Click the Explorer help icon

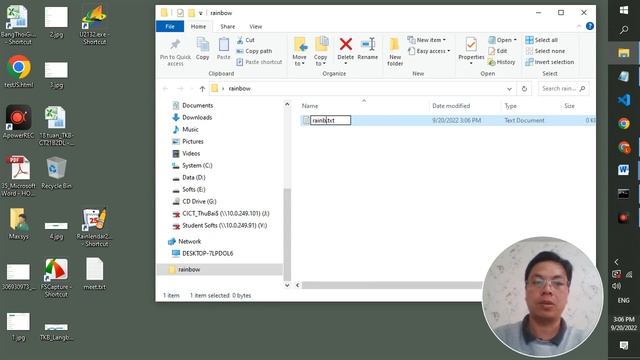[x=590, y=26]
